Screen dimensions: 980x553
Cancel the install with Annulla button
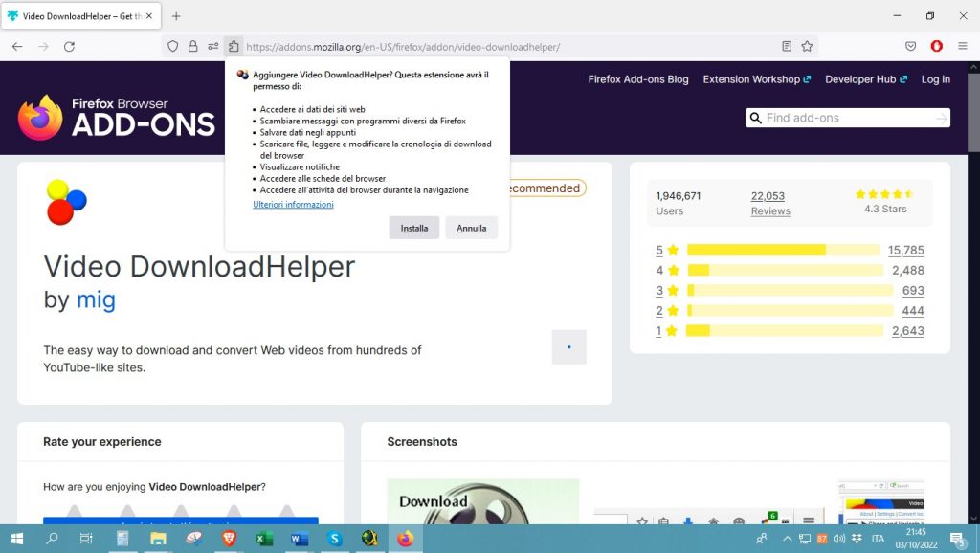[x=471, y=229]
